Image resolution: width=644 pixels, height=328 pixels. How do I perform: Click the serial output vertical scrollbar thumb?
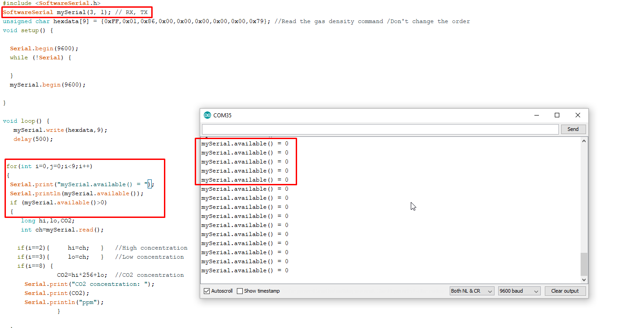coord(584,264)
